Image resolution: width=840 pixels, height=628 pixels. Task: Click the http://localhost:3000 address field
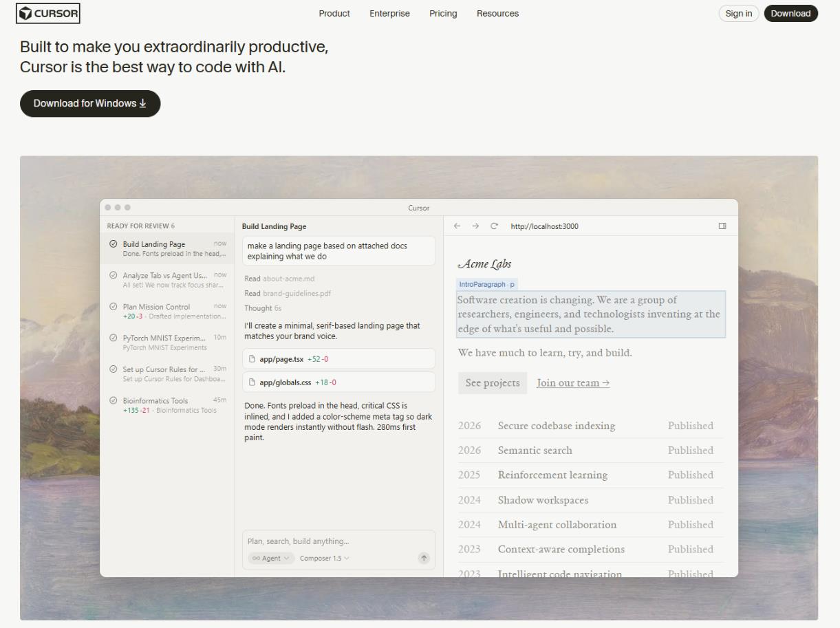[x=544, y=226]
